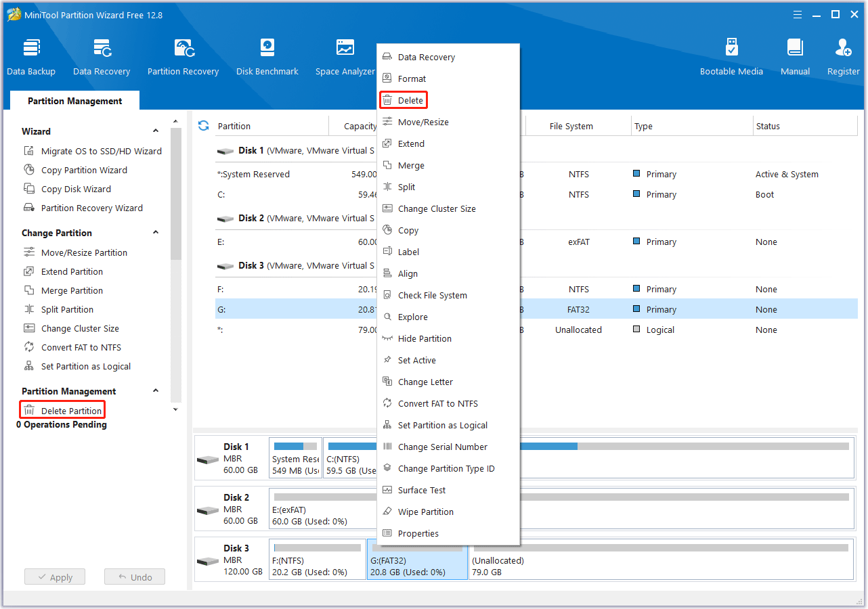This screenshot has height=609, width=868.
Task: Choose Split Partition in sidebar
Action: coord(58,309)
